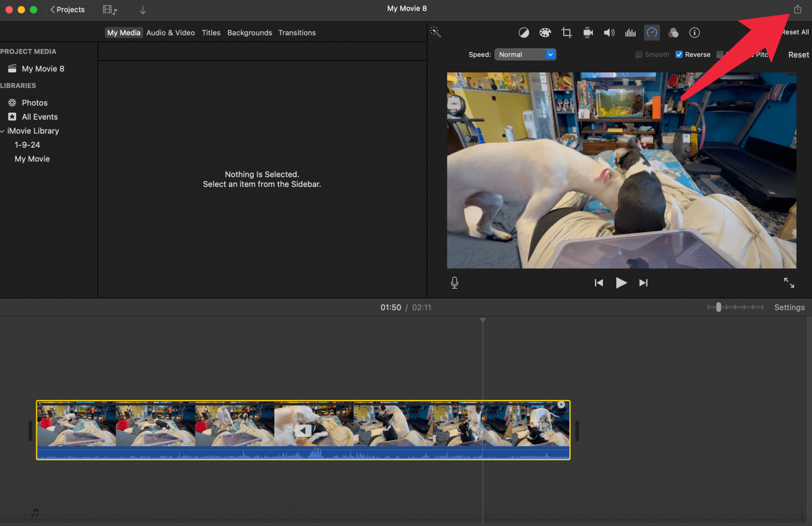Open noise reduction and equalizer tool
This screenshot has width=812, height=526.
click(x=630, y=33)
